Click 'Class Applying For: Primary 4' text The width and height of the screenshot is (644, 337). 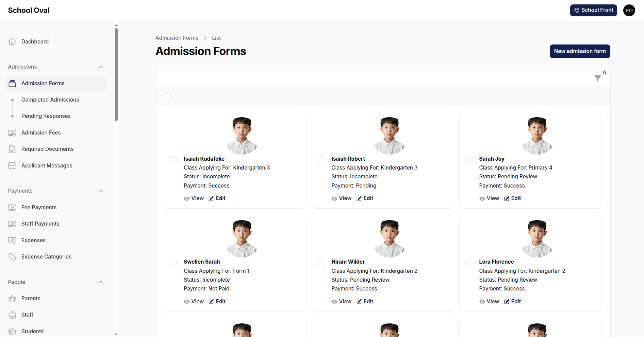click(x=516, y=167)
